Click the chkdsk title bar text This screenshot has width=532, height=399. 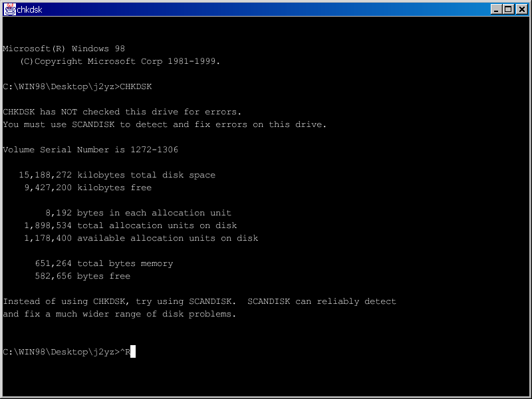(31, 9)
